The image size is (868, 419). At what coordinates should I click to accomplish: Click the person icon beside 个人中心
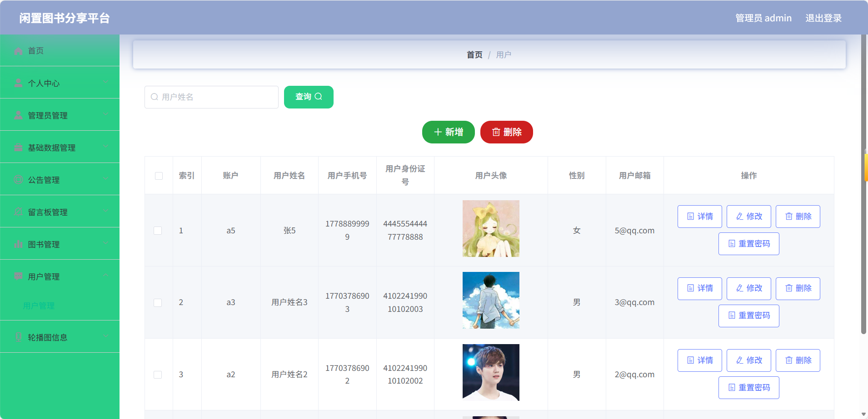[x=18, y=83]
